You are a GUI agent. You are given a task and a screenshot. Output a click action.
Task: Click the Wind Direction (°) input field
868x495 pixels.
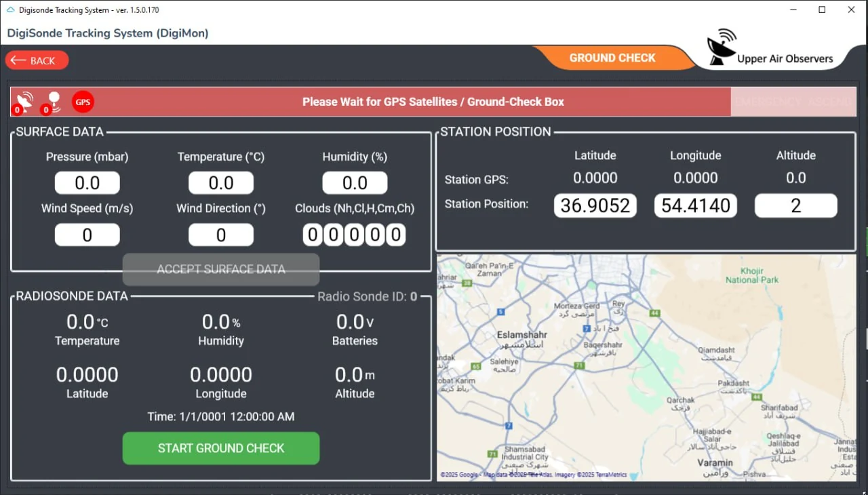[221, 235]
